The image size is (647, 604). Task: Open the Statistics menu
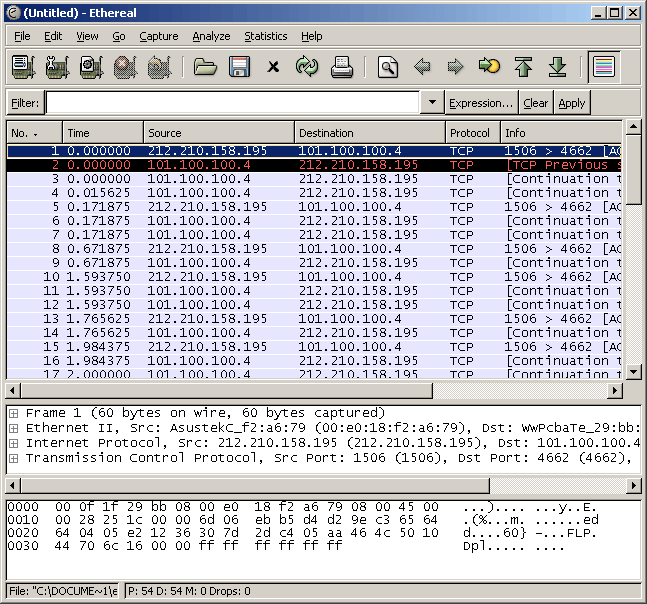pos(266,36)
